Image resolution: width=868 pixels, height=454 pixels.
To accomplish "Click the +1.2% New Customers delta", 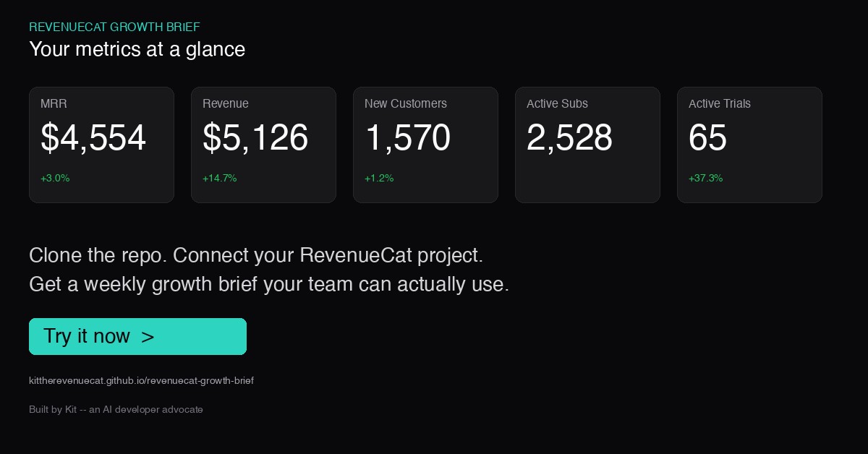I will tap(379, 178).
